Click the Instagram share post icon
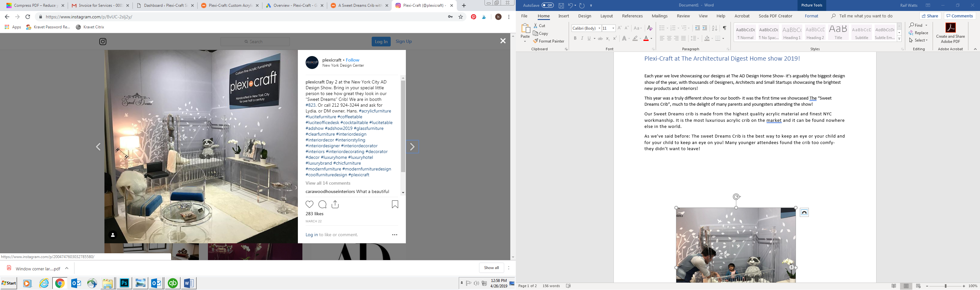This screenshot has width=980, height=290. coord(335,205)
